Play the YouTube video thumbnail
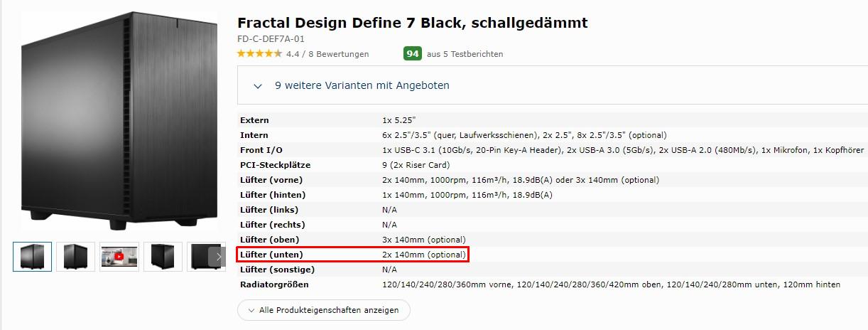 point(119,256)
